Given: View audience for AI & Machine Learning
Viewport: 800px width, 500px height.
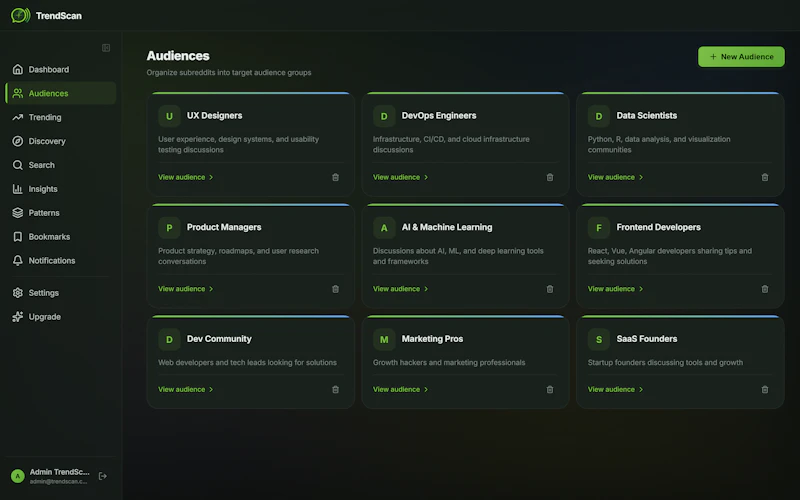Looking at the screenshot, I should tap(401, 289).
